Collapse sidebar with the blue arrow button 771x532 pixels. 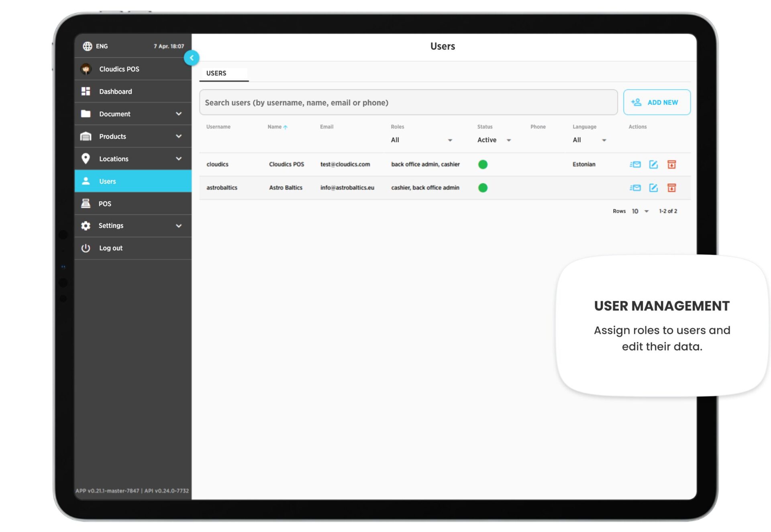(192, 58)
